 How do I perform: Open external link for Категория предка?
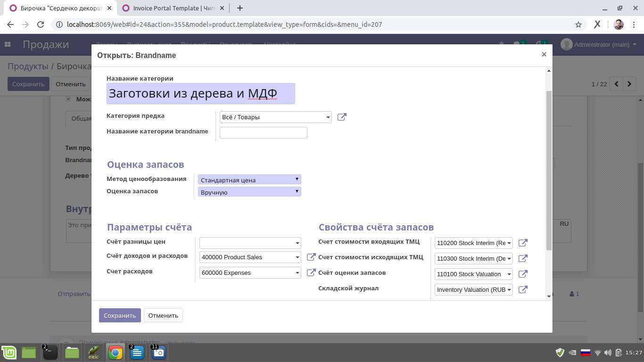point(342,117)
